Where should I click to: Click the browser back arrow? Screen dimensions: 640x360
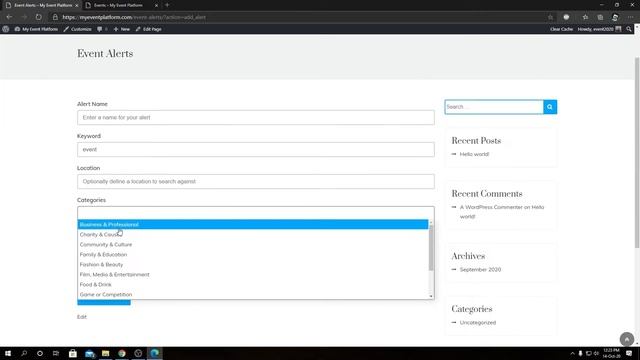click(x=9, y=17)
